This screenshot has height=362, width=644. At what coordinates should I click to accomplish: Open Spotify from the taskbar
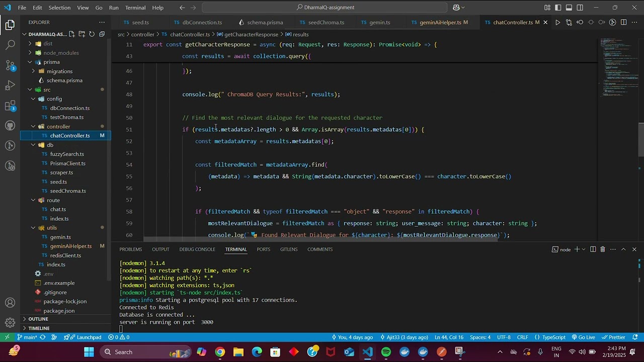click(386, 352)
